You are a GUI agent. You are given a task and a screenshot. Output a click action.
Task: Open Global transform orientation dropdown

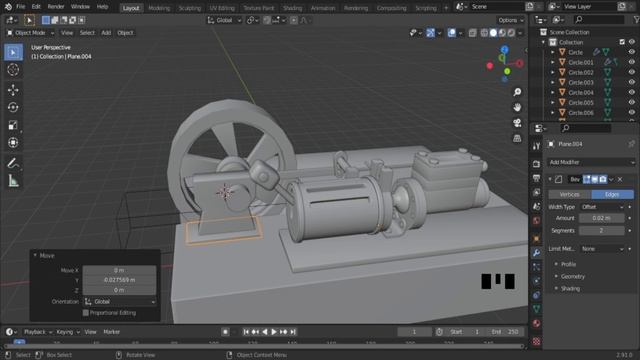click(224, 20)
